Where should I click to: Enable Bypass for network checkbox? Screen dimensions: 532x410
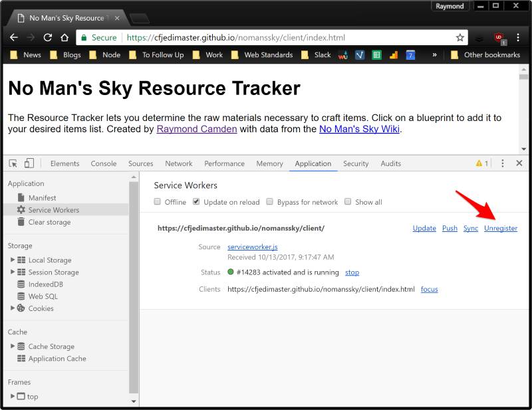coord(269,202)
